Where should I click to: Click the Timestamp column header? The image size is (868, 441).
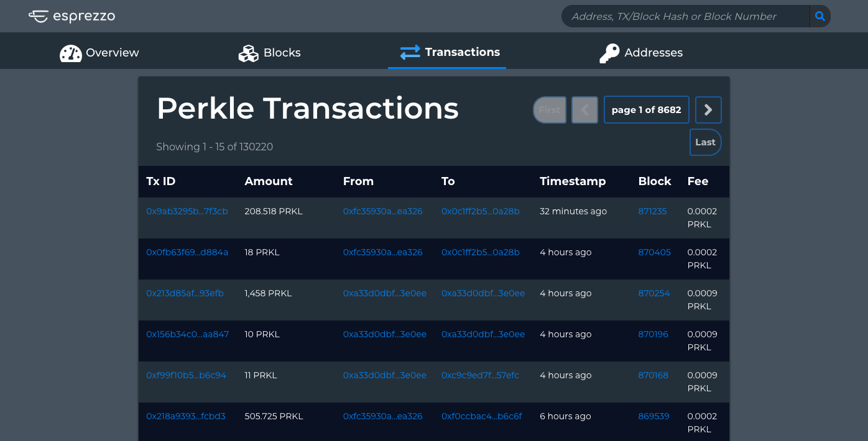(x=573, y=181)
